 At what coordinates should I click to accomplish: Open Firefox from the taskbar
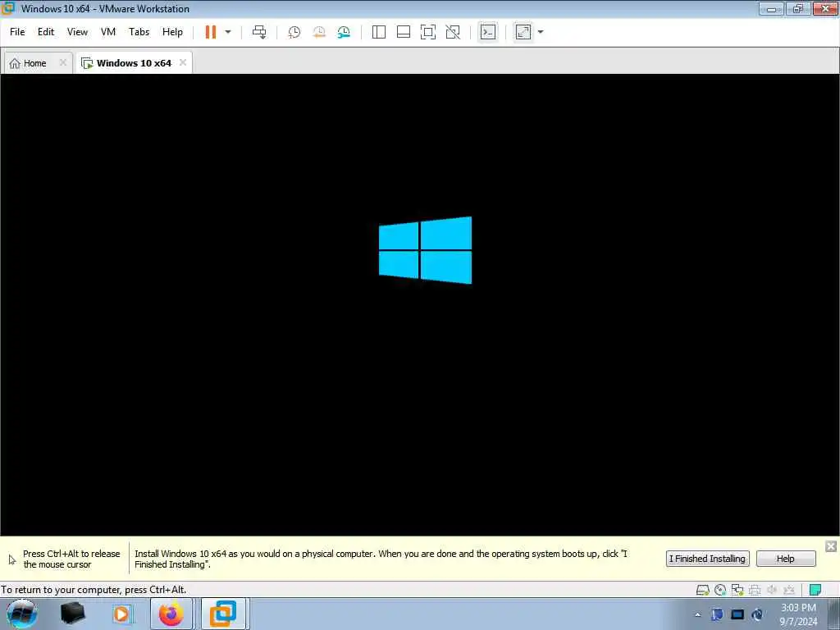(171, 614)
